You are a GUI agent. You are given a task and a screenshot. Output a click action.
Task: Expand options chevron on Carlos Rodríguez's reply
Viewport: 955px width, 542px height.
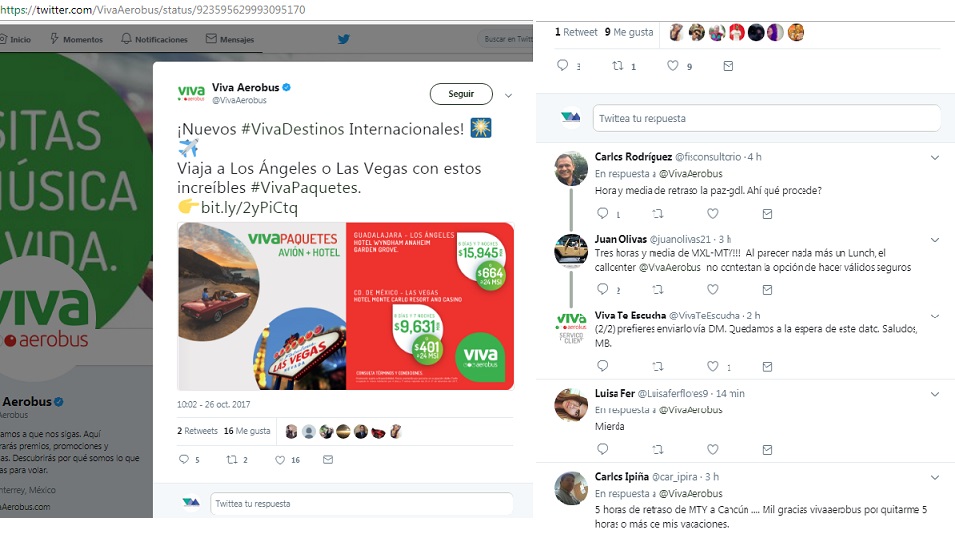click(x=935, y=158)
